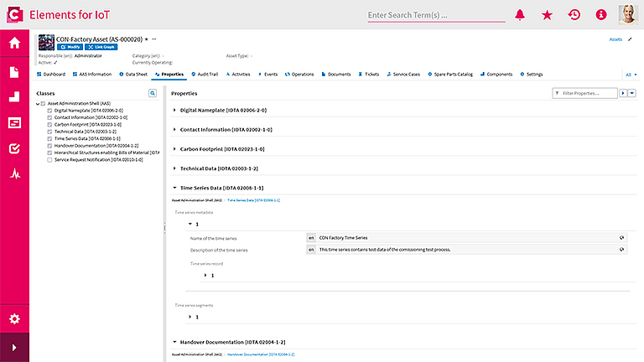Expand Time series segments item 1
This screenshot has height=362, width=644.
pyautogui.click(x=190, y=317)
